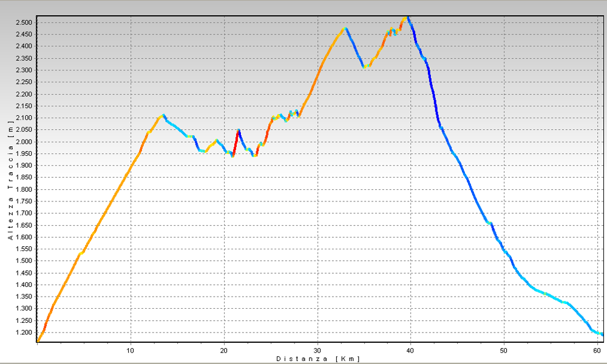Click the low point near 23 km

coord(255,155)
